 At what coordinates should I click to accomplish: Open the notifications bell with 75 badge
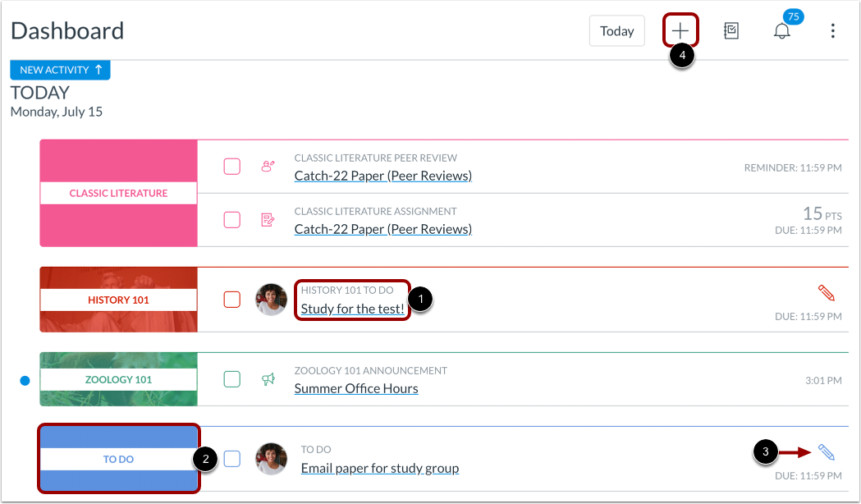pyautogui.click(x=782, y=30)
